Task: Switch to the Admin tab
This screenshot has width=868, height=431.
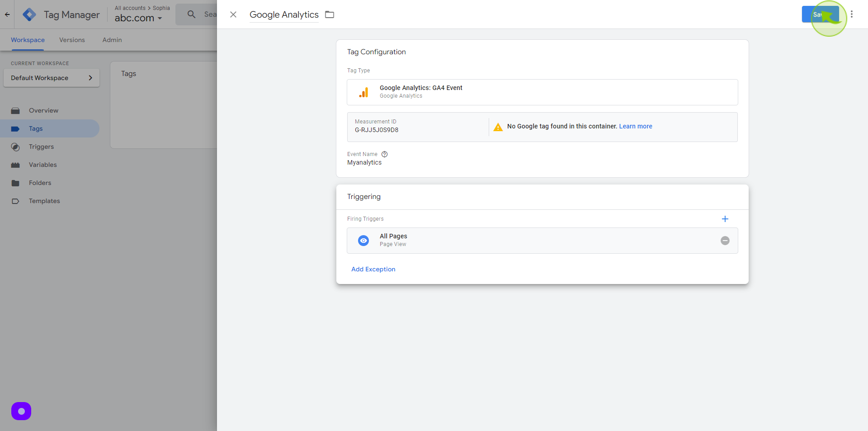Action: click(112, 40)
